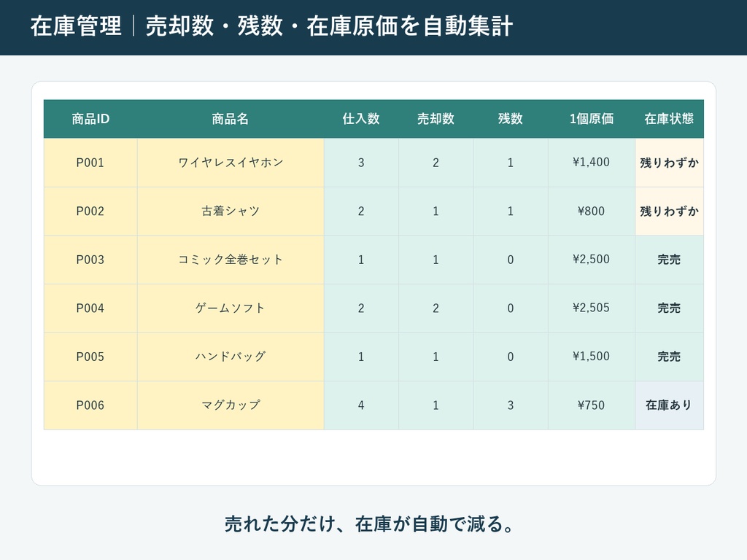Click the ハンドバッグ product name cell

click(231, 357)
